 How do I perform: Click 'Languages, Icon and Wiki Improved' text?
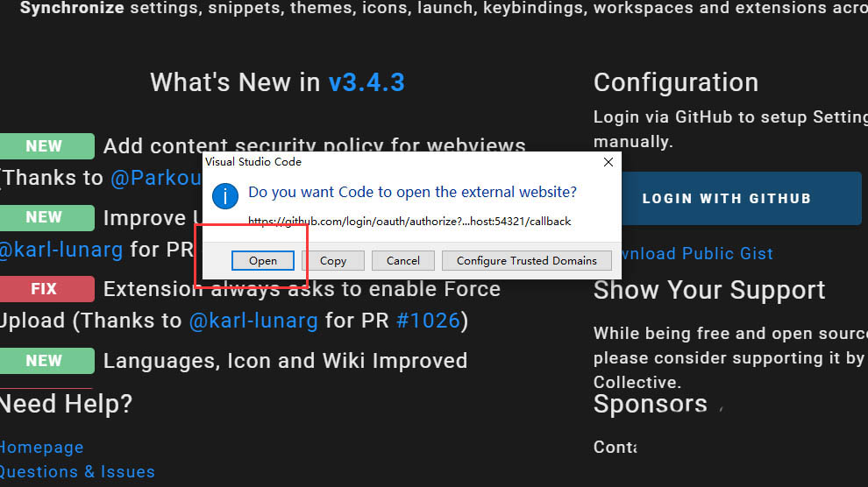click(x=285, y=361)
